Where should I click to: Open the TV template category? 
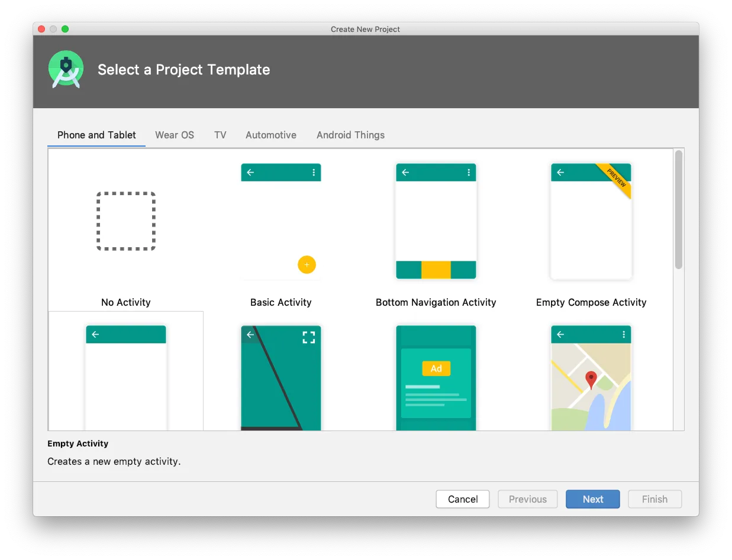pos(220,135)
